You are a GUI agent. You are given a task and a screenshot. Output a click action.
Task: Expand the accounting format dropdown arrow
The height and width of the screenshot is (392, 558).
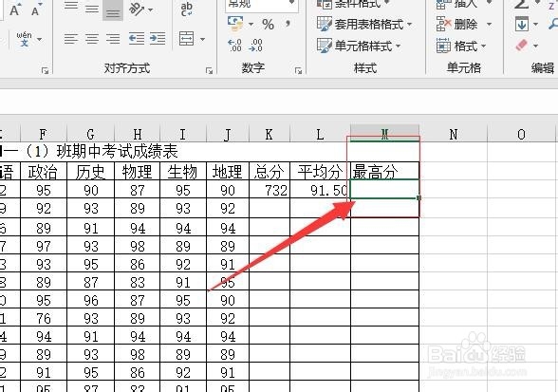[251, 25]
